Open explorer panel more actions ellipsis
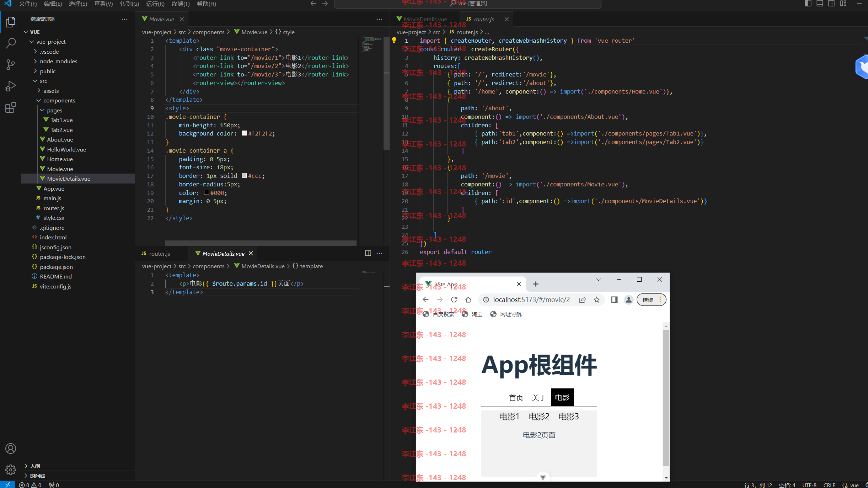868x488 pixels. pyautogui.click(x=124, y=19)
